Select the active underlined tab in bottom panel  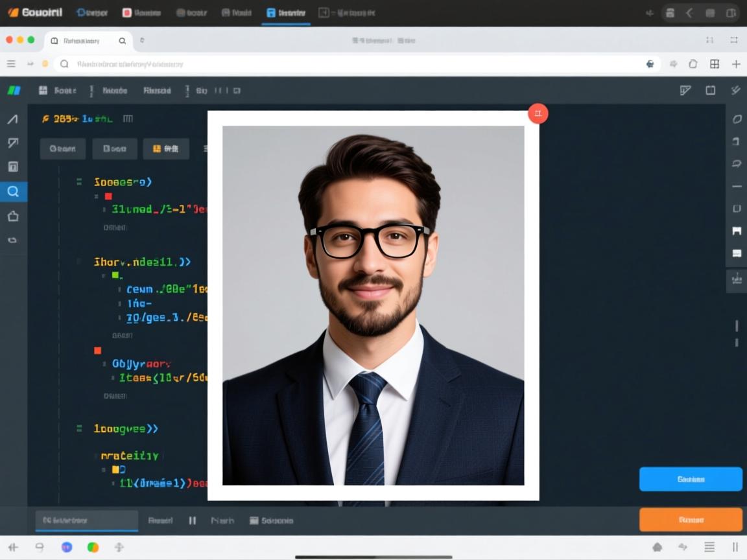pos(86,520)
